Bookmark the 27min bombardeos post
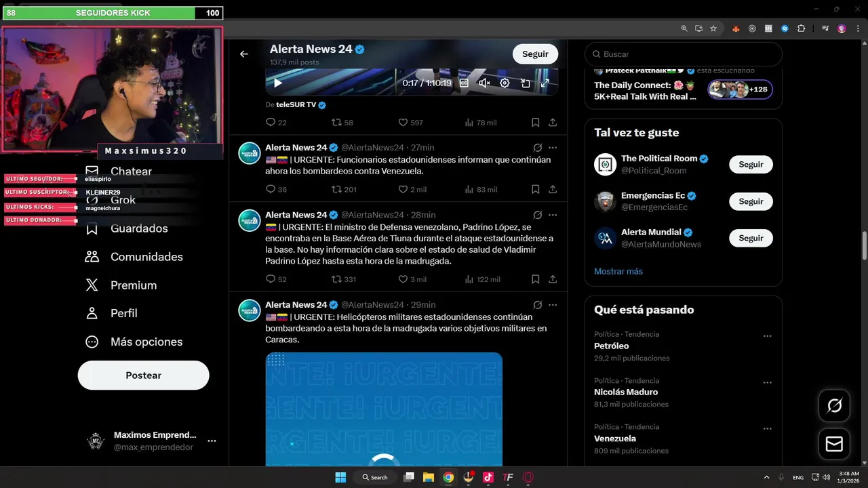 535,190
